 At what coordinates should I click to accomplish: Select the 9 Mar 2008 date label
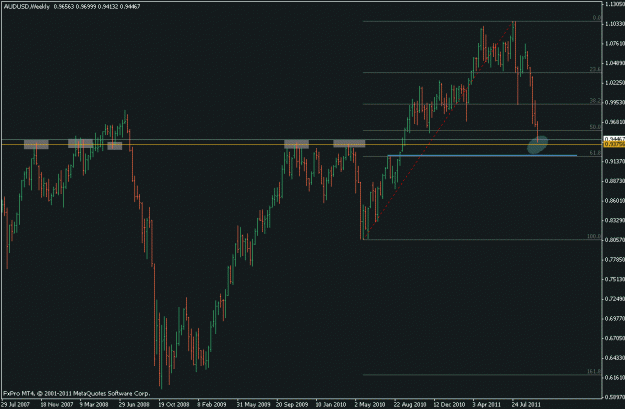[94, 404]
